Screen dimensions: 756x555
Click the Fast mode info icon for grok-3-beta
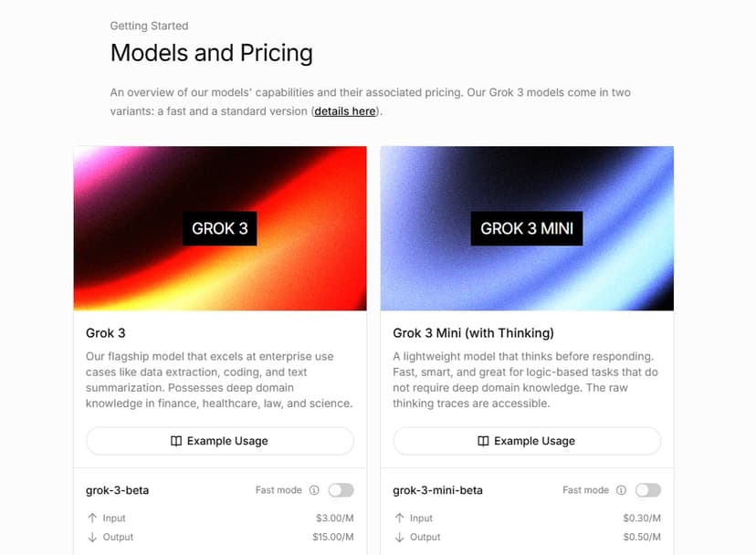point(314,490)
